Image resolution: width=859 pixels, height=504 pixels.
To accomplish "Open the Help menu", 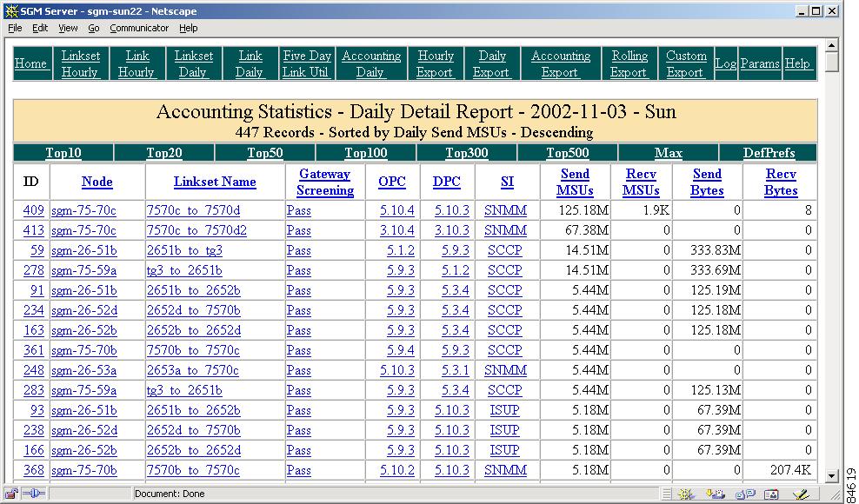I will click(x=189, y=28).
